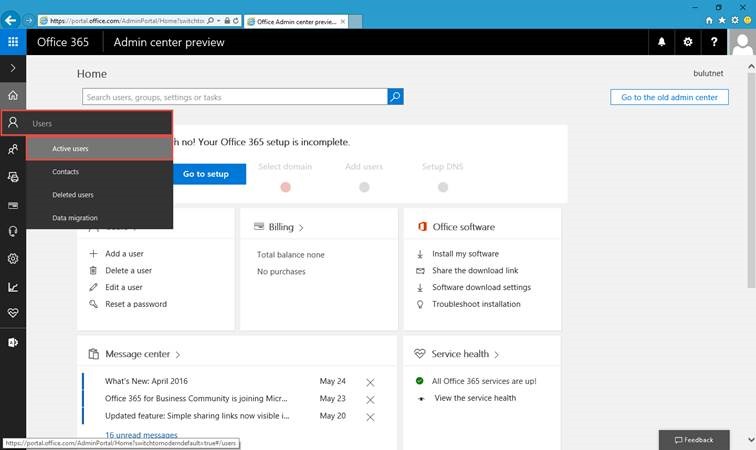The height and width of the screenshot is (450, 756).
Task: Click the Users person icon in sidebar
Action: [13, 123]
